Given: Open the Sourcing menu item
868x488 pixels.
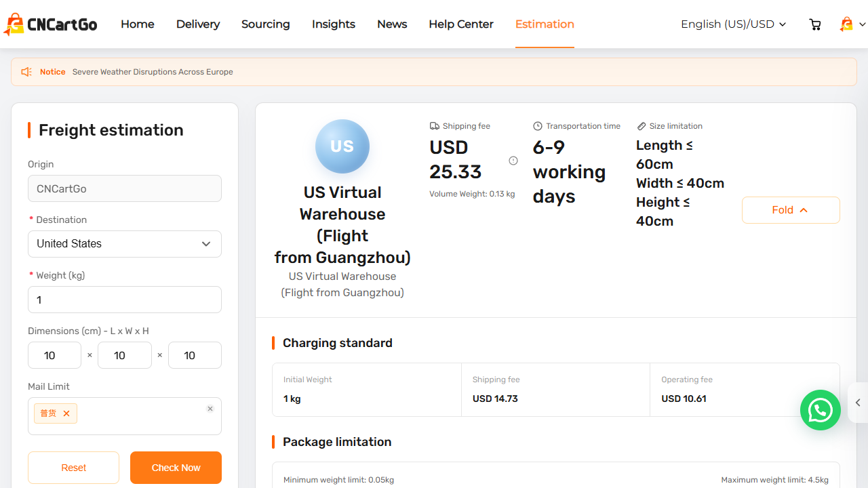Looking at the screenshot, I should tap(266, 24).
